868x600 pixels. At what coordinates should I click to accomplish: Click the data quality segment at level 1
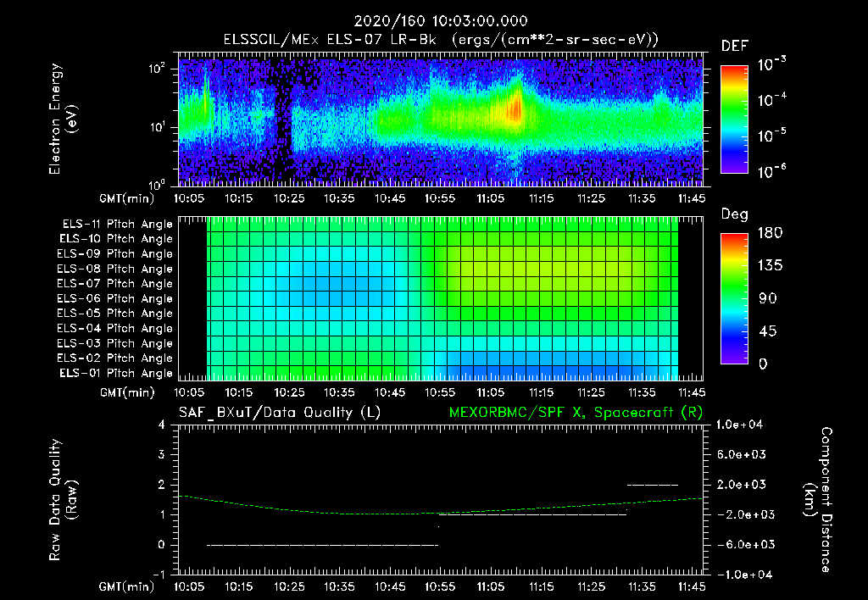coord(532,514)
